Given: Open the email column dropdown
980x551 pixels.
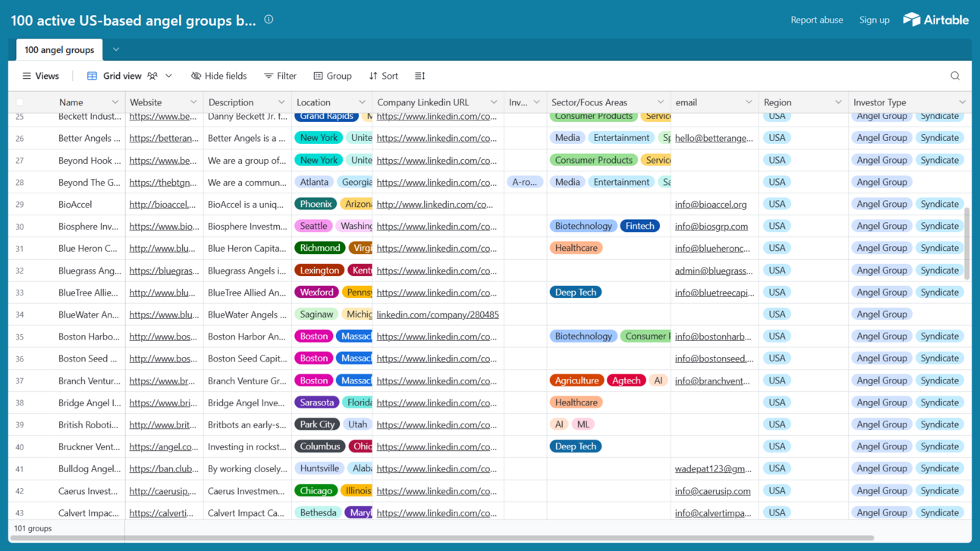Looking at the screenshot, I should pos(749,102).
